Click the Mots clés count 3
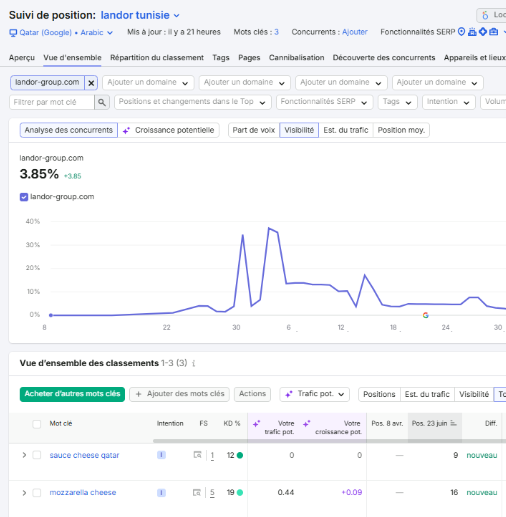 point(276,32)
